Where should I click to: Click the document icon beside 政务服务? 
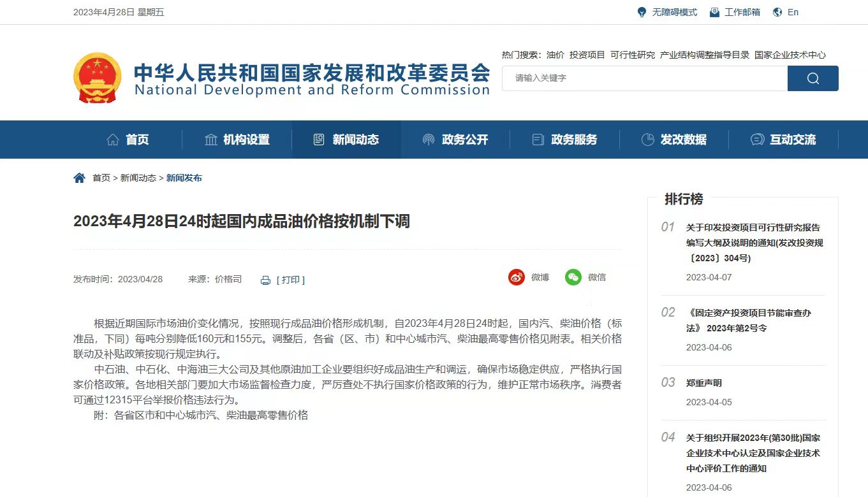coord(538,140)
